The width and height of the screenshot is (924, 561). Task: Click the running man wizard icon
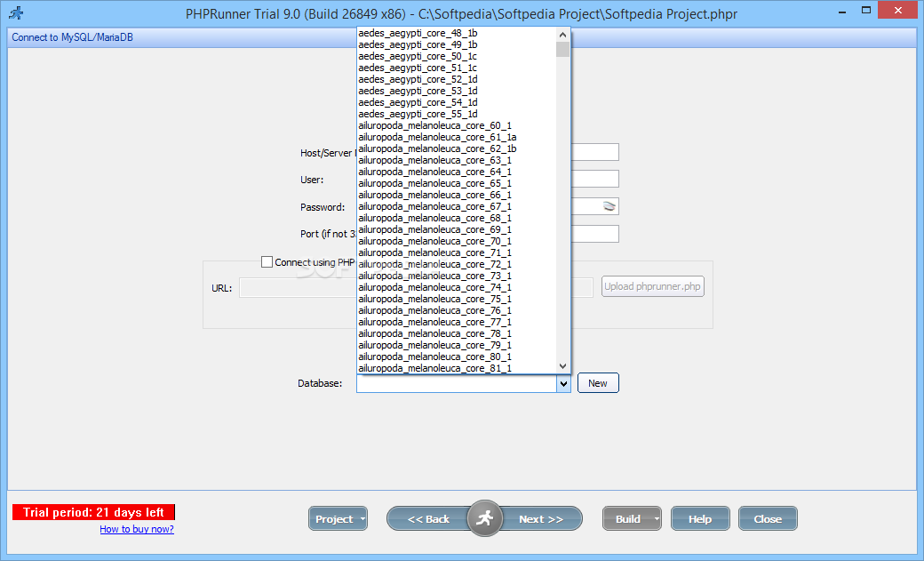pyautogui.click(x=484, y=518)
